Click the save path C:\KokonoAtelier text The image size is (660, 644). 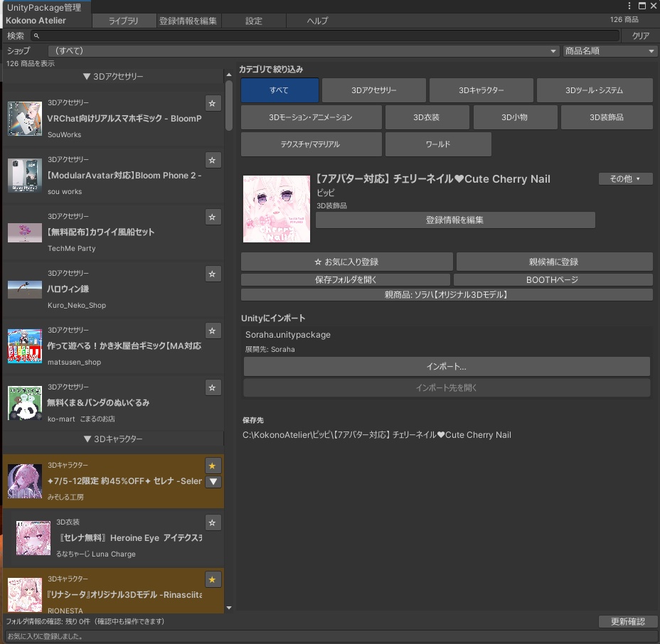[x=377, y=435]
